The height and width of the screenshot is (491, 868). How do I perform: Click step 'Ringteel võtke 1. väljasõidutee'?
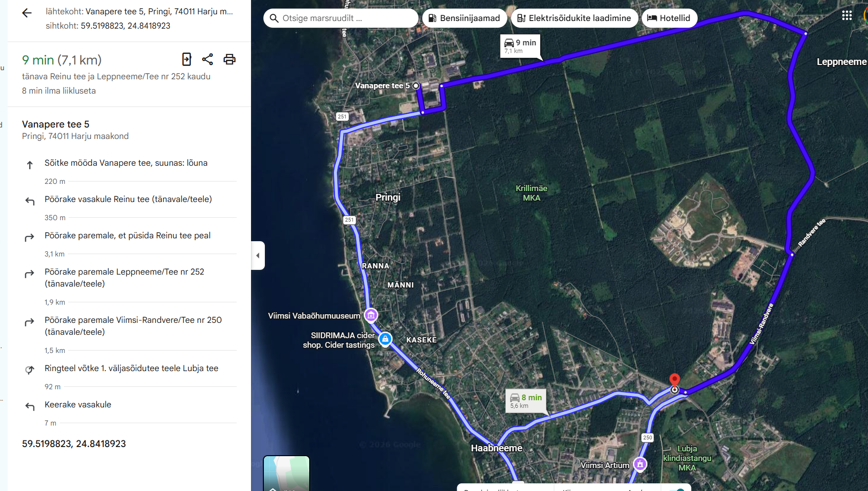click(x=131, y=368)
